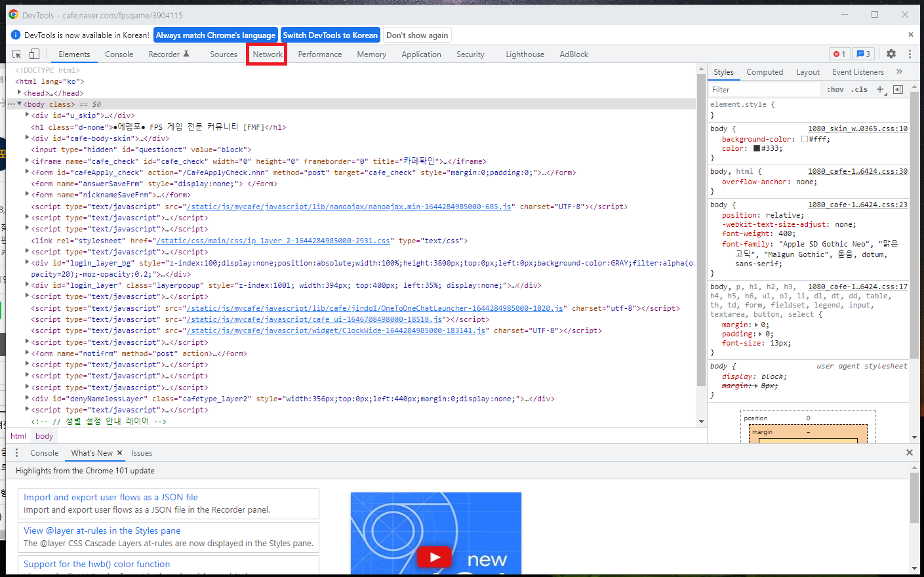This screenshot has width=924, height=577.
Task: Click the Styles Filter input field
Action: pos(764,90)
